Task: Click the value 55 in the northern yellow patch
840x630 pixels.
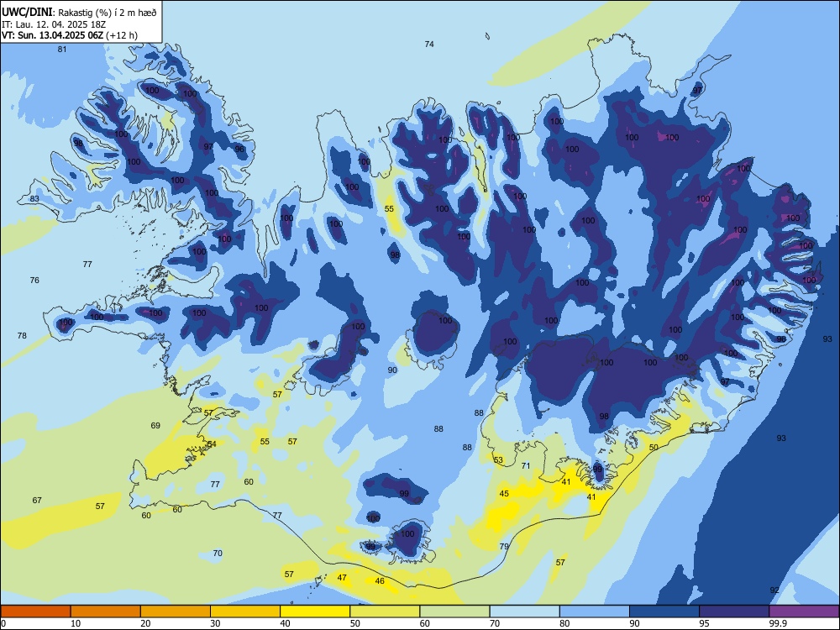Action: click(x=389, y=209)
